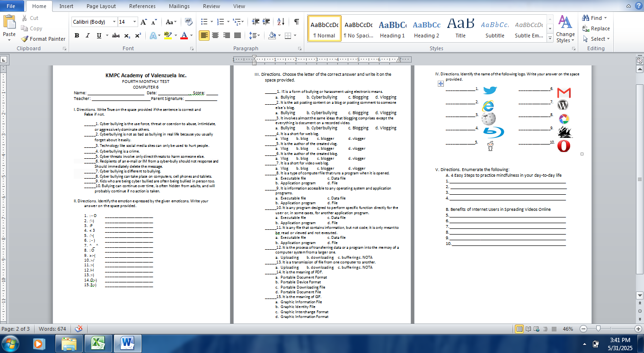Justify the paragraph text
Image resolution: width=644 pixels, height=353 pixels.
point(238,36)
